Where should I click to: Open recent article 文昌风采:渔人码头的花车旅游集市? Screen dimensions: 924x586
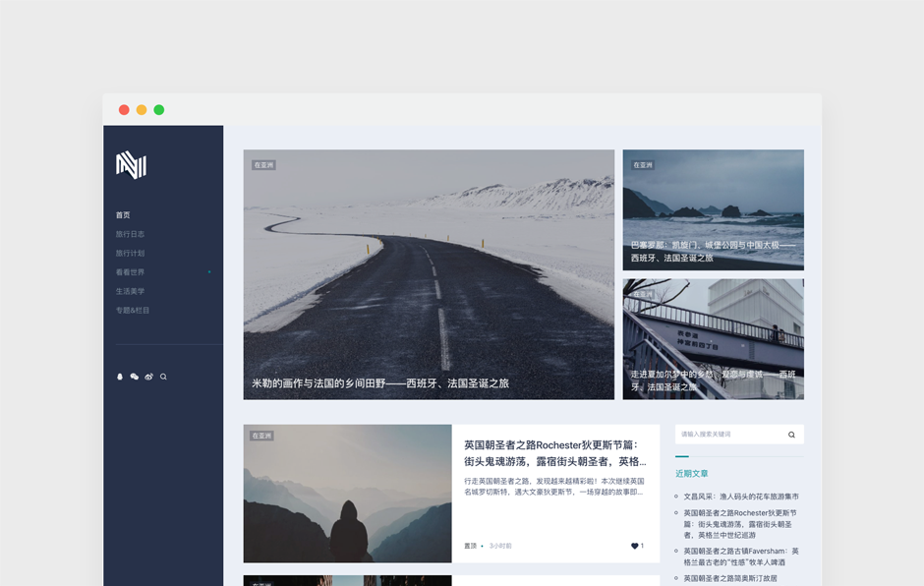point(741,497)
